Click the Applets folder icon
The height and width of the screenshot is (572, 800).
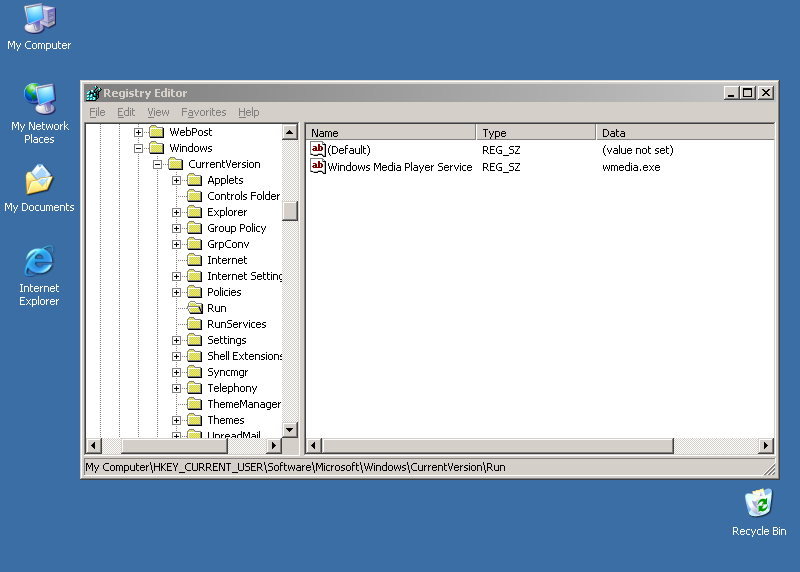pyautogui.click(x=194, y=180)
